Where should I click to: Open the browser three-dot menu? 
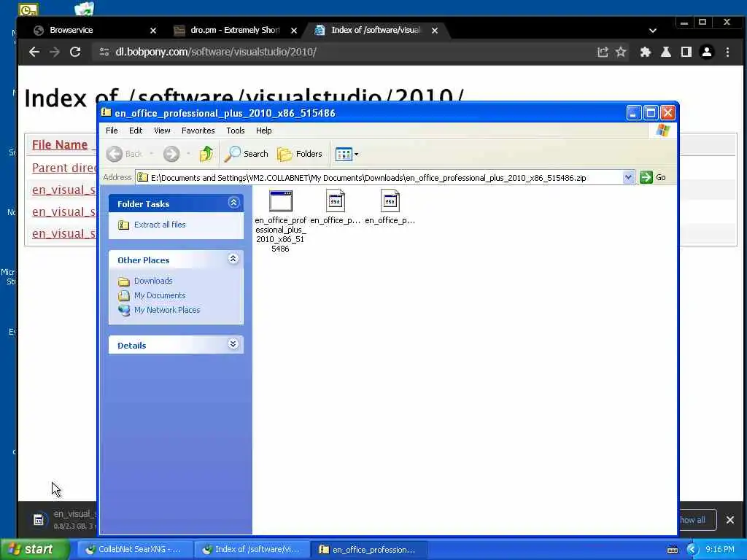(727, 52)
